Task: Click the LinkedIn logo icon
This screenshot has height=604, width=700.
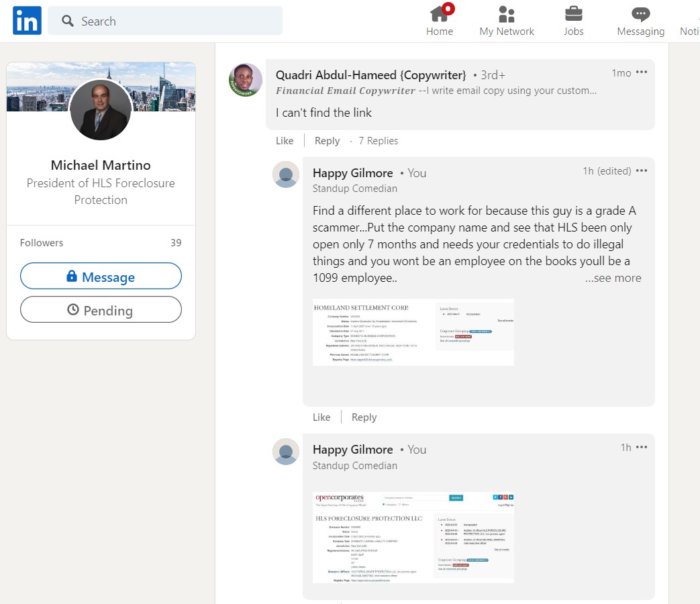Action: tap(27, 21)
